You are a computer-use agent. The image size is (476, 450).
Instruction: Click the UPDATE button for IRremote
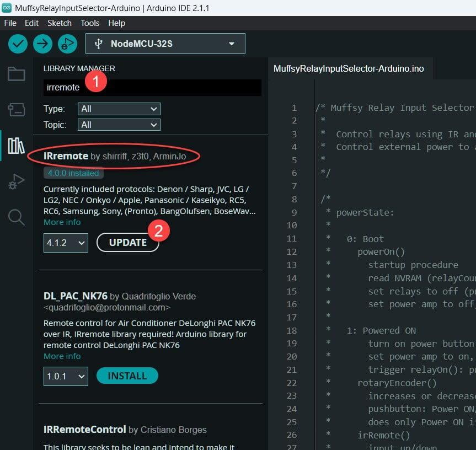[128, 243]
